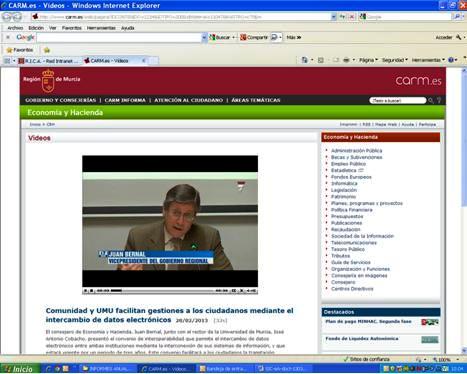Click the Plan de pago MINHAC thumbnail image

point(430,322)
